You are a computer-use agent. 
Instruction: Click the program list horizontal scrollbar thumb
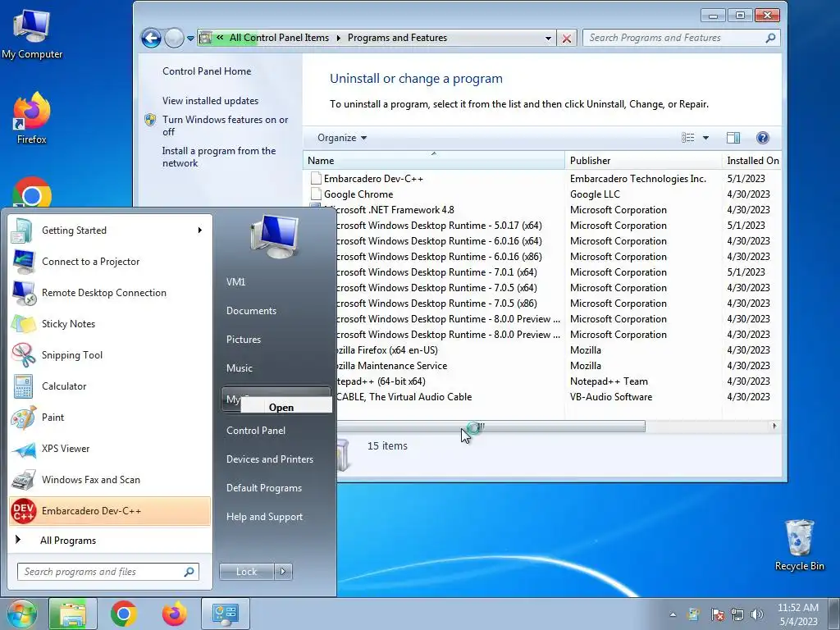click(491, 427)
